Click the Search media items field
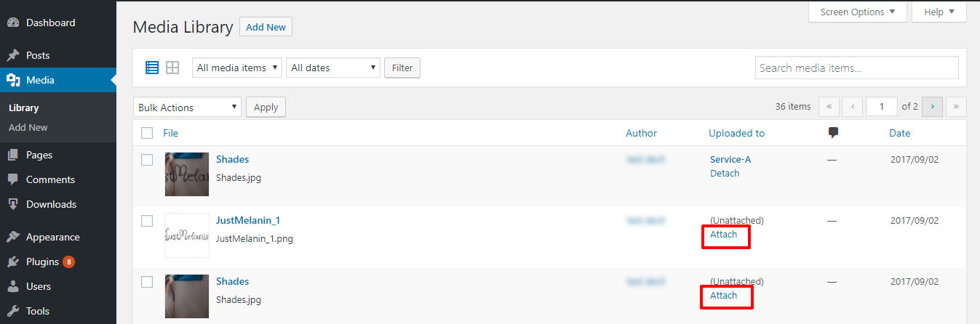 coord(856,68)
